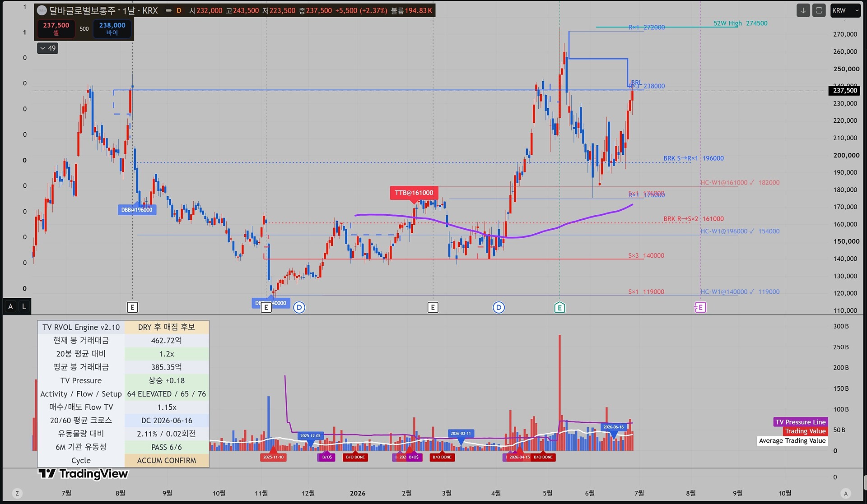Click the B/O DONE label after 2026-04-15
Image resolution: width=867 pixels, height=504 pixels.
click(x=543, y=457)
